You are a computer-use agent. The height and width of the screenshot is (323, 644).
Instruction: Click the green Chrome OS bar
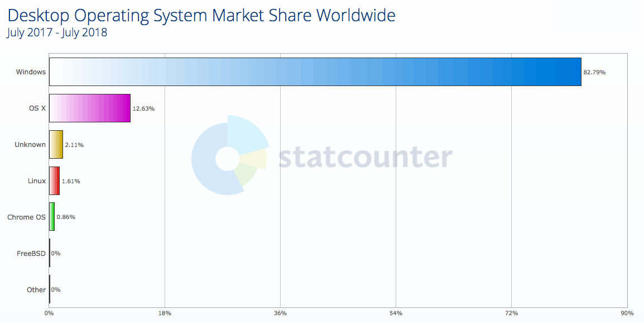52,217
